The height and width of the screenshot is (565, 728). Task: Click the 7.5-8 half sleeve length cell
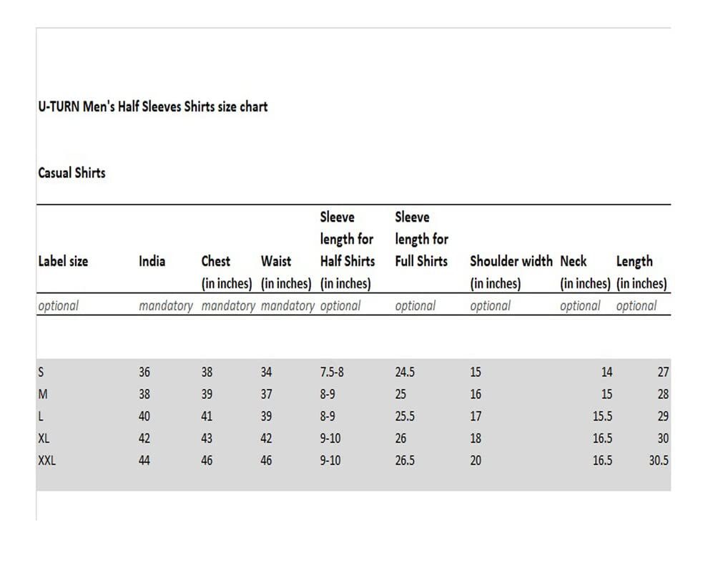point(333,372)
